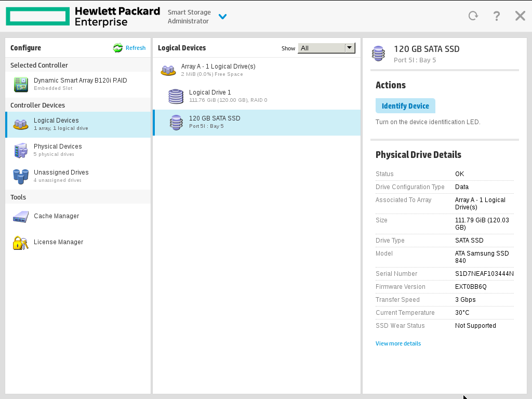Click the Unassigned Drives blue cylinders icon
This screenshot has height=399, width=532.
pos(21,177)
